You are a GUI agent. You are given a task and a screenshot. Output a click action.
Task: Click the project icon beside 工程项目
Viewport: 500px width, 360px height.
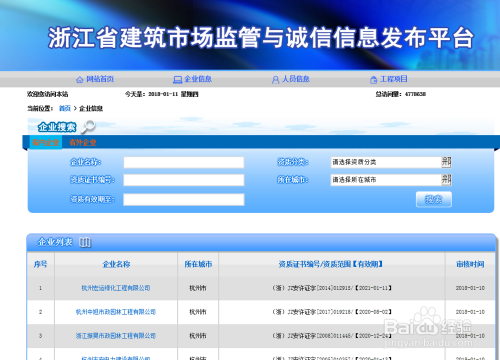(x=373, y=80)
